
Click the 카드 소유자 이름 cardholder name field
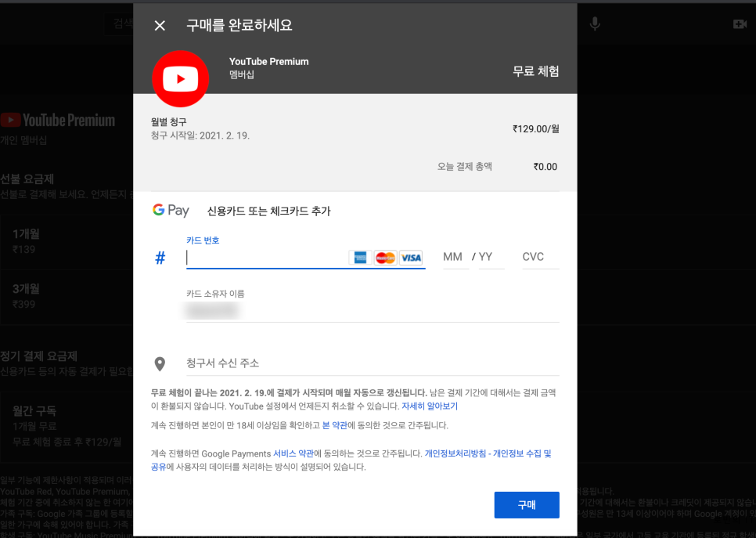373,310
